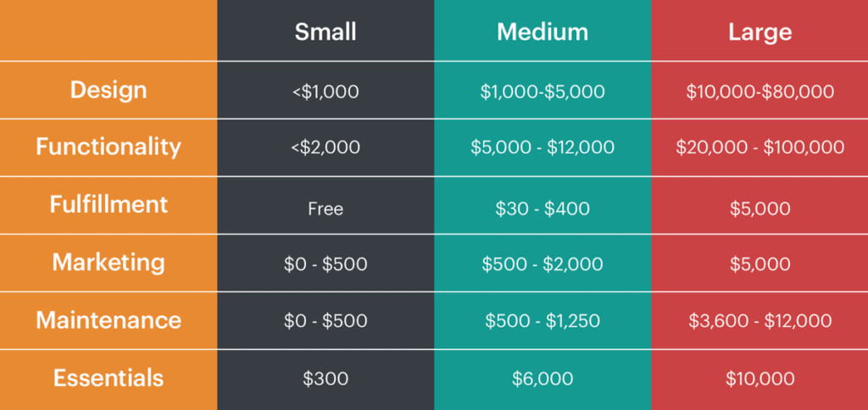Select the Functionality row label
Viewport: 868px width, 410px height.
[108, 147]
